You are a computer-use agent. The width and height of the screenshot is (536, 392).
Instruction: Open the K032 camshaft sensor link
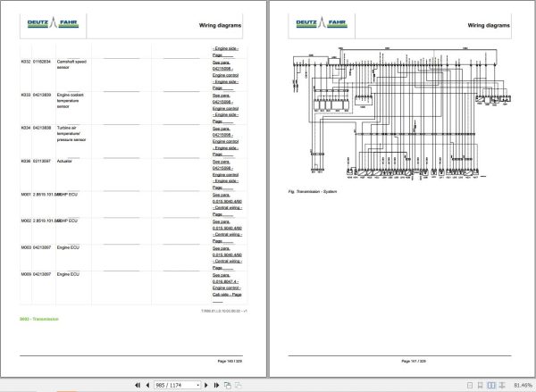pos(225,75)
